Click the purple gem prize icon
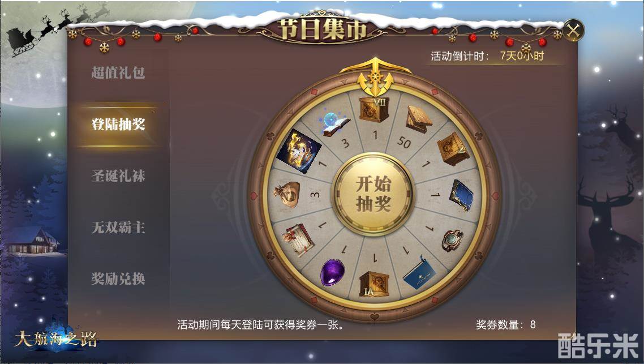 point(332,272)
